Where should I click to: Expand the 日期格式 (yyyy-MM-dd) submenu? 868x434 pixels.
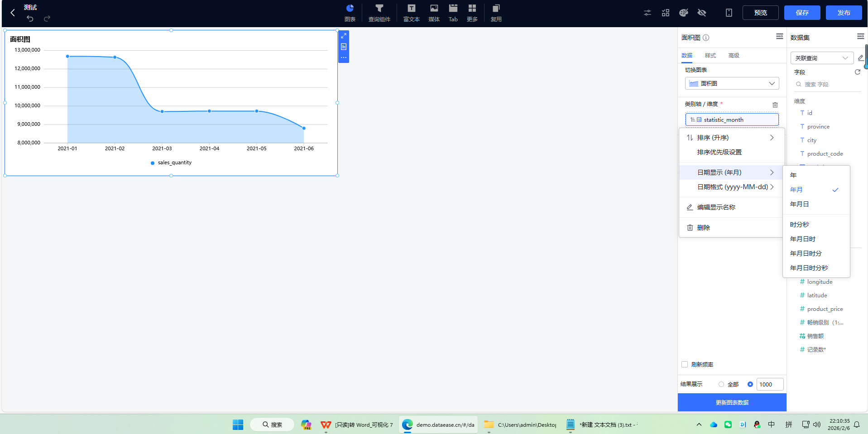[732, 187]
